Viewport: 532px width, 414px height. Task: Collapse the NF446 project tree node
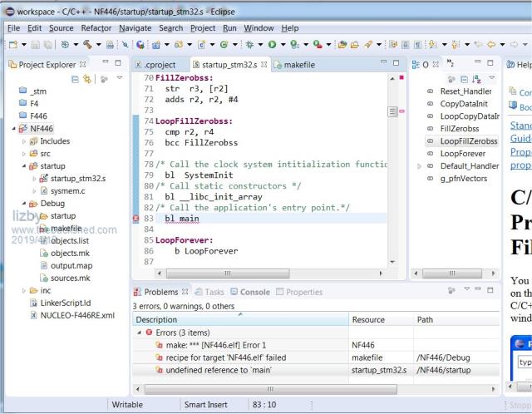coord(13,129)
